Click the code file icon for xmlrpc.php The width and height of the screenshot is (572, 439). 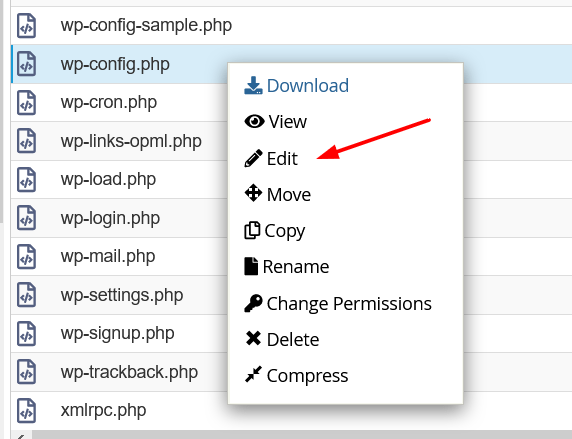(27, 411)
